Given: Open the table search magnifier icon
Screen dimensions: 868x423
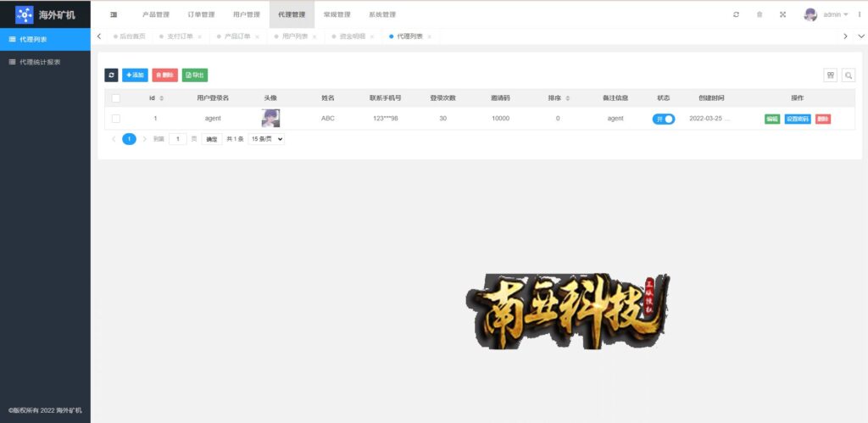Looking at the screenshot, I should pyautogui.click(x=849, y=75).
